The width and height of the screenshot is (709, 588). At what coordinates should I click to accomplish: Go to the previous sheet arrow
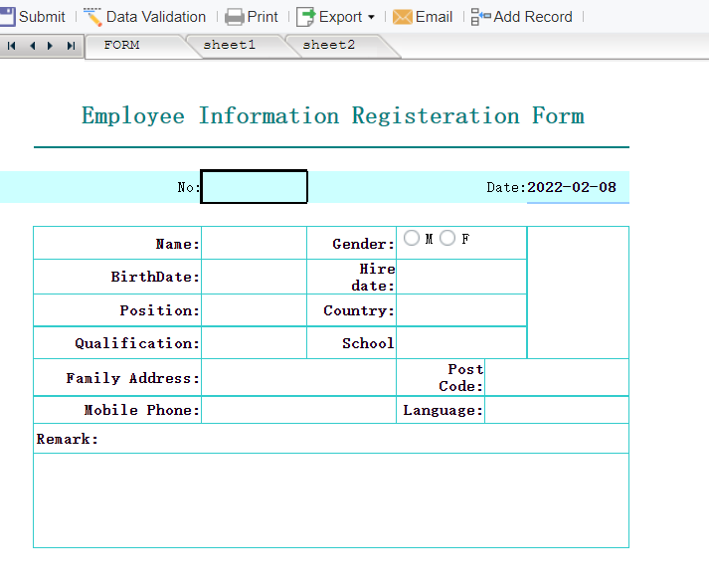click(32, 46)
